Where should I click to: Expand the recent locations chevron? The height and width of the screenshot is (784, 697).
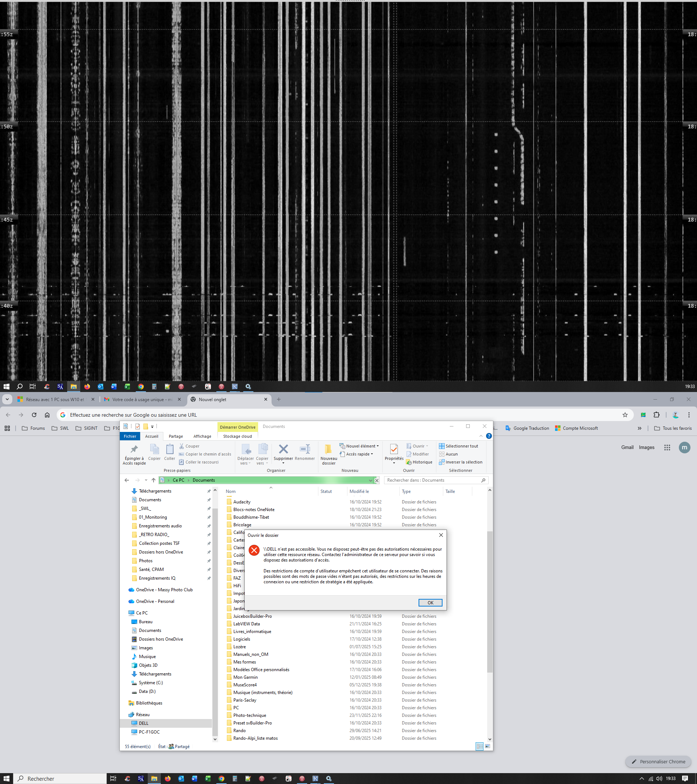coord(146,480)
